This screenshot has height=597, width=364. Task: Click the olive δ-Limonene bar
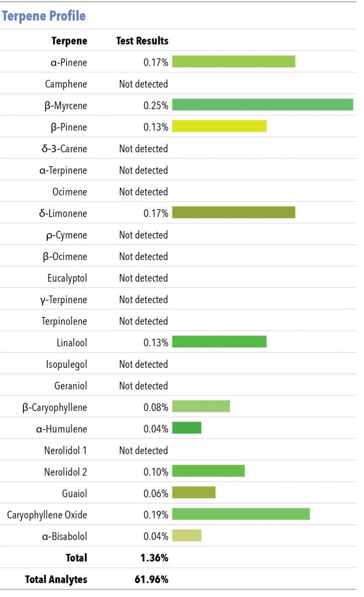(x=234, y=212)
